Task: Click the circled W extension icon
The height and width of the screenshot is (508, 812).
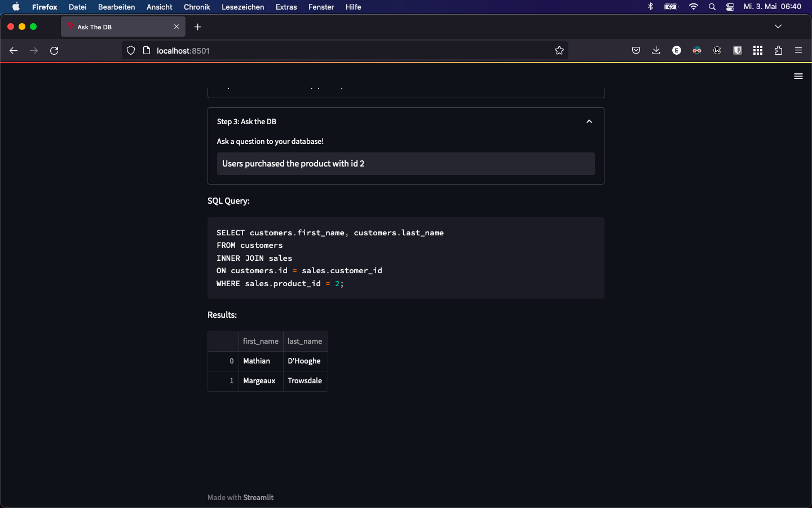Action: [717, 51]
